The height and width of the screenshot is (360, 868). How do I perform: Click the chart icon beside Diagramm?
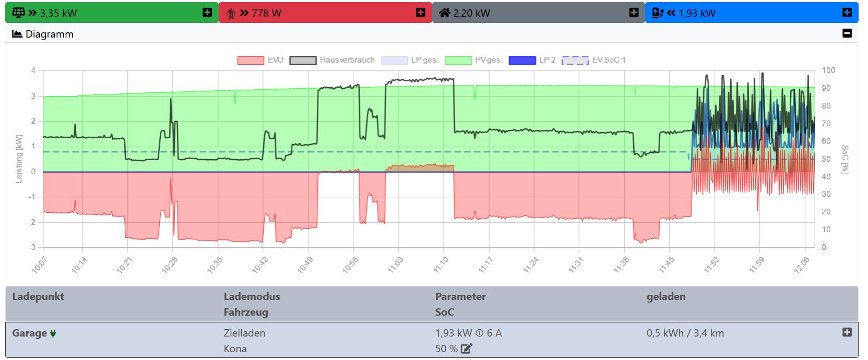pos(17,34)
